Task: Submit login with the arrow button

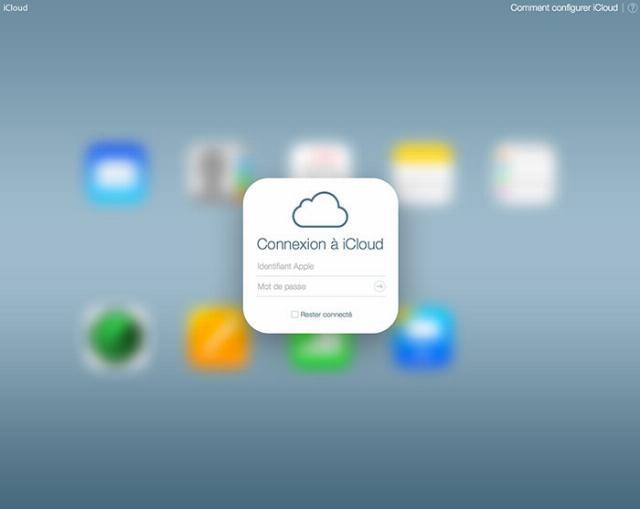Action: coord(379,287)
